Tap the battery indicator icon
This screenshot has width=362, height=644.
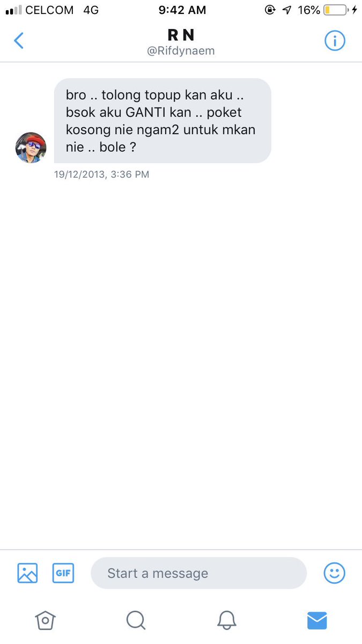335,10
